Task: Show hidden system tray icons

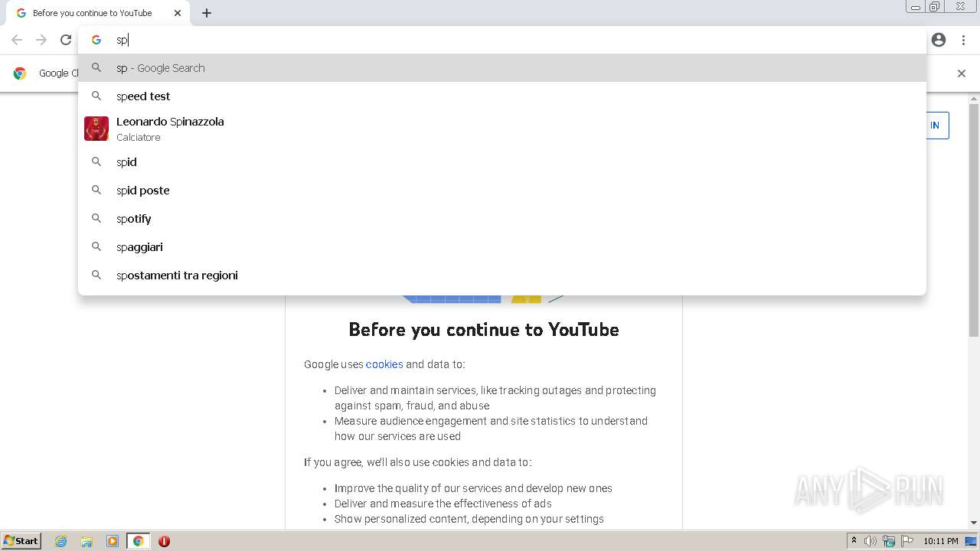Action: [x=854, y=541]
